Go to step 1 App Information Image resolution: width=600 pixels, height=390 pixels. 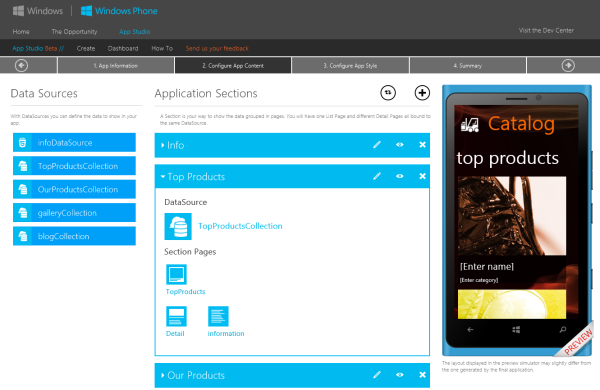pyautogui.click(x=116, y=65)
